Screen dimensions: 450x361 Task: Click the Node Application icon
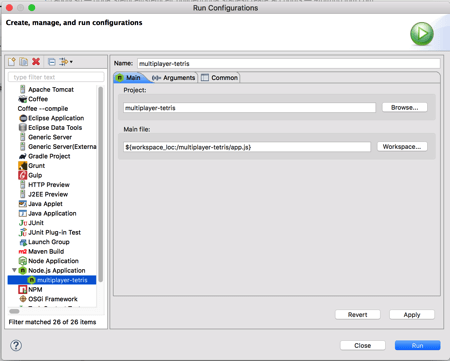[23, 261]
